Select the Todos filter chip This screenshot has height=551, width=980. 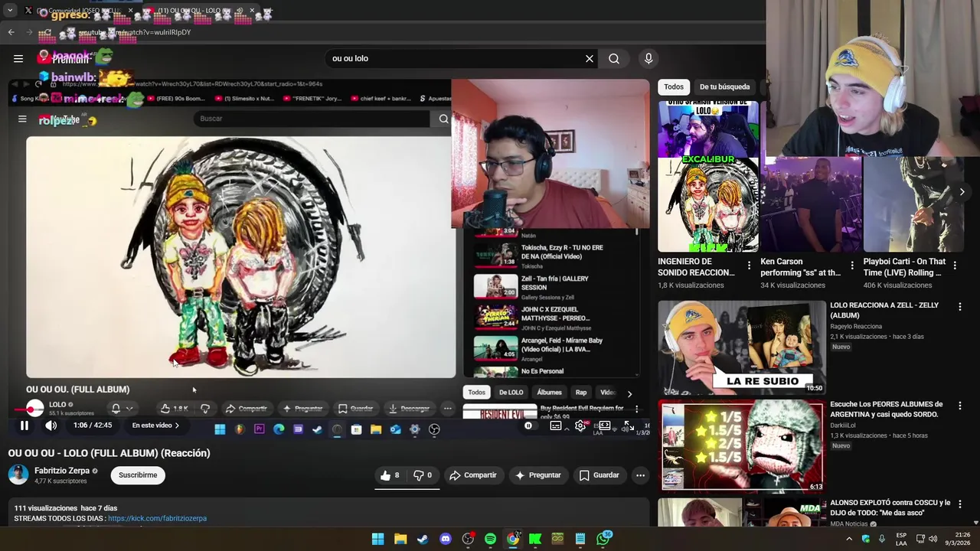(674, 86)
